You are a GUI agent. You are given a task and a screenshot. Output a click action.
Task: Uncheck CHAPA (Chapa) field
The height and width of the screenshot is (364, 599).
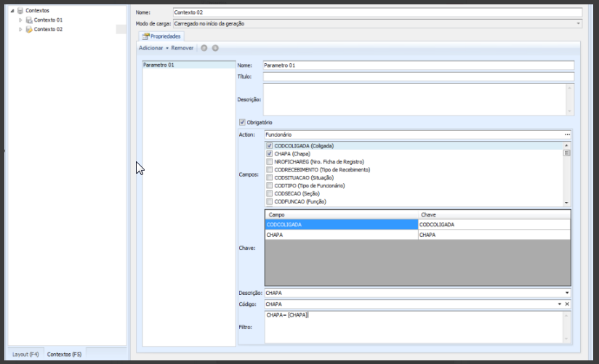(269, 154)
